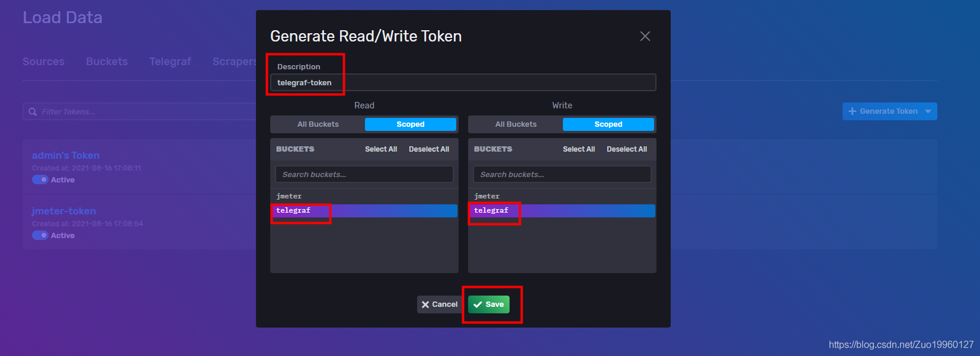Image resolution: width=980 pixels, height=356 pixels.
Task: Select Scoped under Read
Action: [411, 124]
